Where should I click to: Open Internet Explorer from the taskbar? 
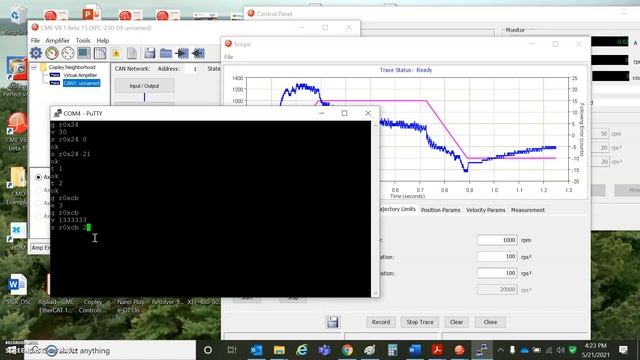[x=302, y=350]
